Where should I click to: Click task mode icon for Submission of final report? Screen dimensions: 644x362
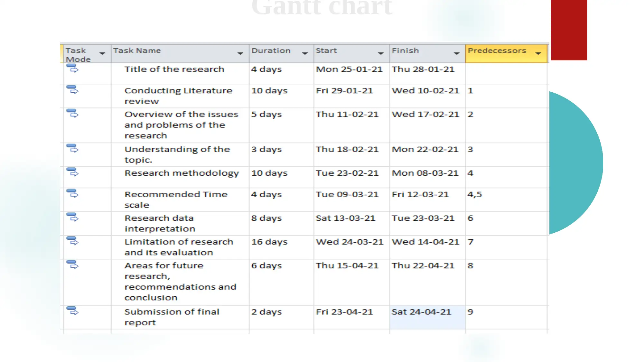tap(72, 311)
